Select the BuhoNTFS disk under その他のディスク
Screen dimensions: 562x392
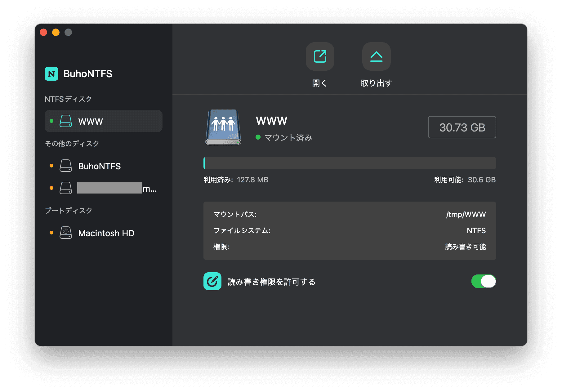[x=104, y=166]
